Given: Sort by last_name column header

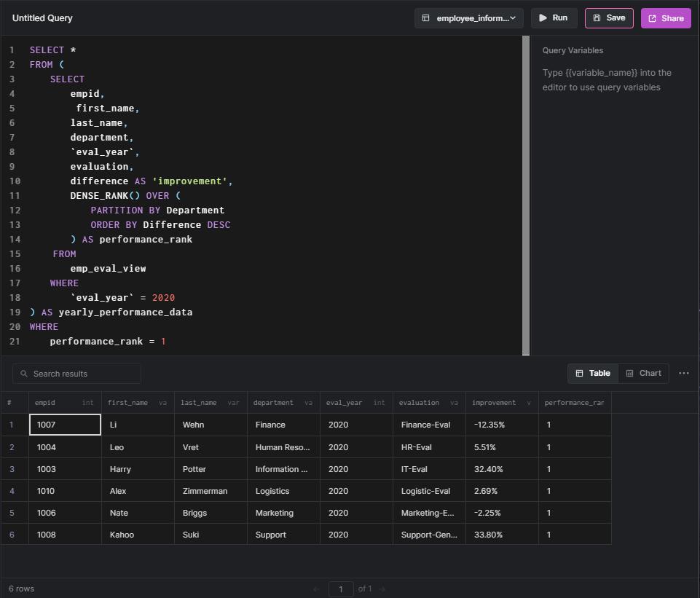Looking at the screenshot, I should pyautogui.click(x=211, y=403).
